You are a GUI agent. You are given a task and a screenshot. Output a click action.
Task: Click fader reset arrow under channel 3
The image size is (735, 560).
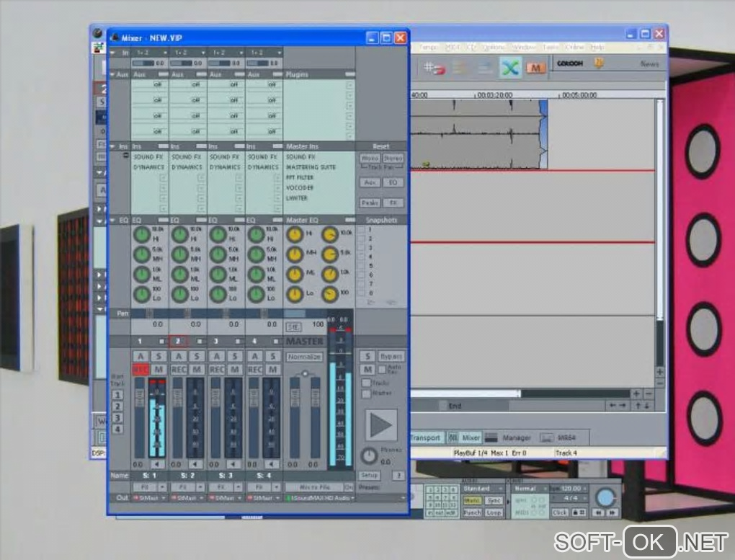233,464
